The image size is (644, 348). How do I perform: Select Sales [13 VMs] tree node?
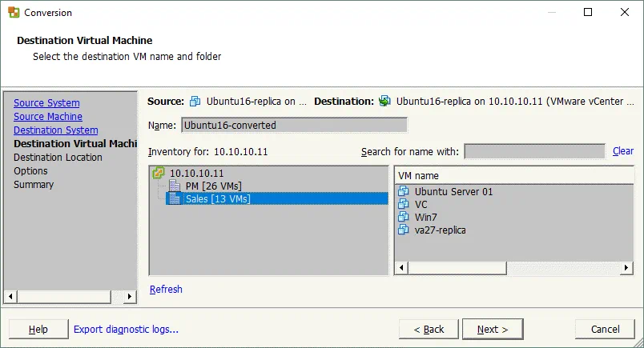217,198
